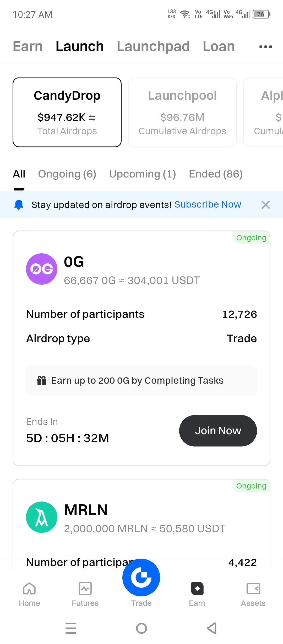The image size is (283, 644).
Task: Tap the bell notification icon
Action: [x=19, y=205]
